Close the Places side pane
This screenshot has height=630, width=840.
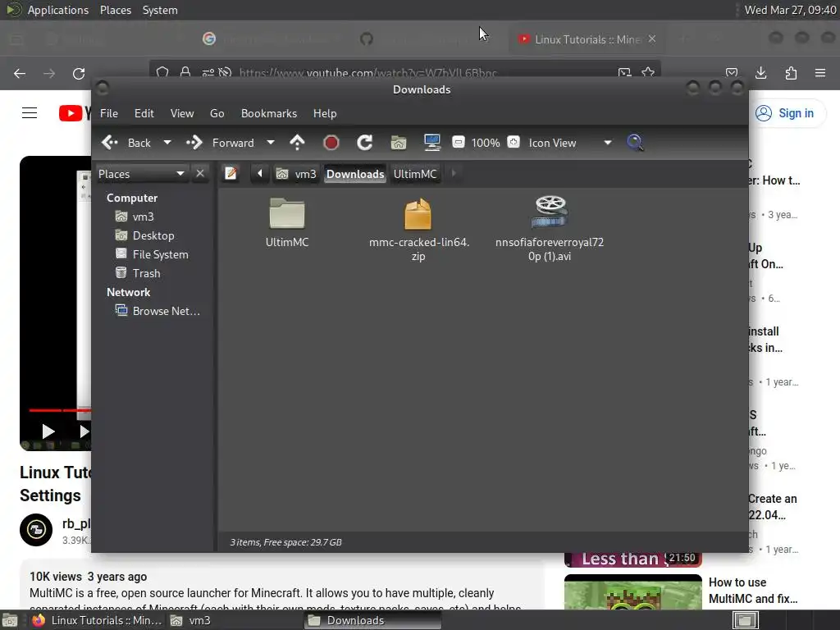200,174
